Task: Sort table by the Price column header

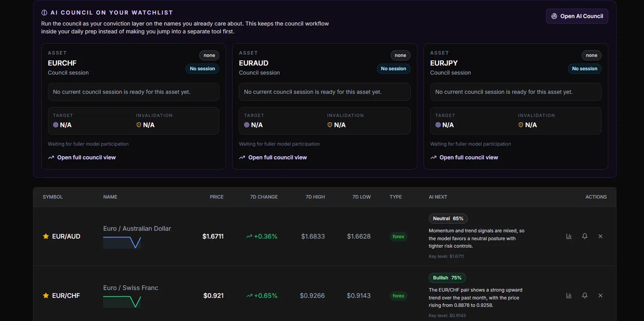Action: (216, 197)
